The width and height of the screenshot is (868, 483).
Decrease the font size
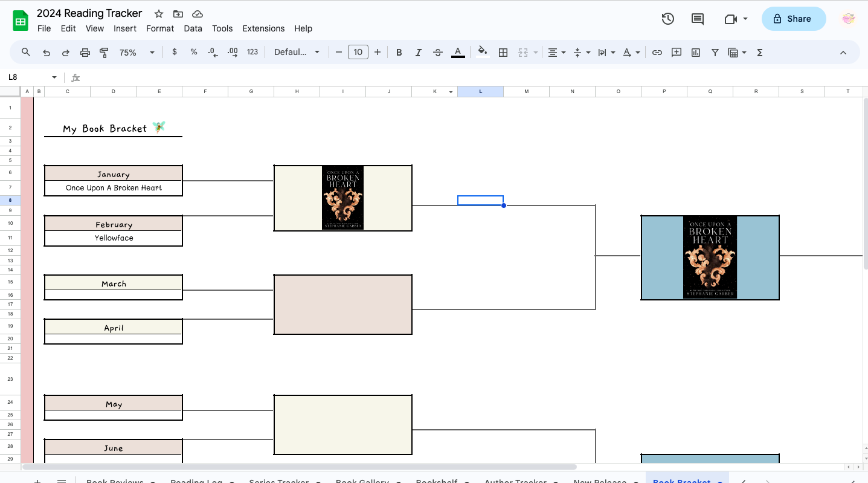click(x=339, y=53)
